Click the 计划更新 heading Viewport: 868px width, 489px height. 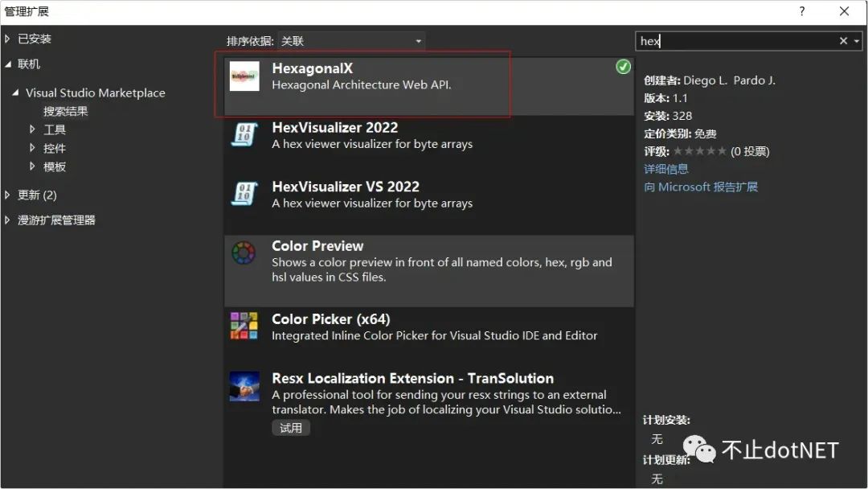pyautogui.click(x=666, y=460)
